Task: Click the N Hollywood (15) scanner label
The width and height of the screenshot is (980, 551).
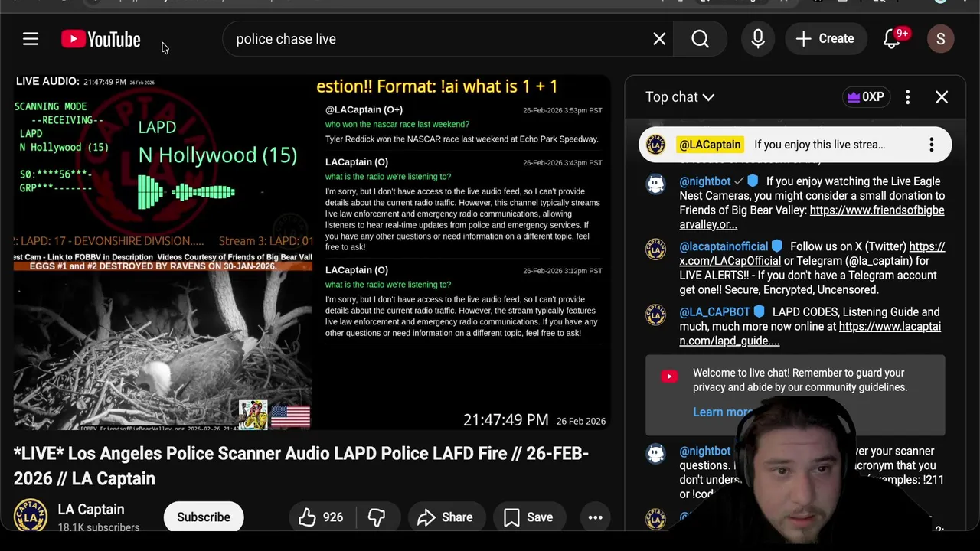Action: 217,155
